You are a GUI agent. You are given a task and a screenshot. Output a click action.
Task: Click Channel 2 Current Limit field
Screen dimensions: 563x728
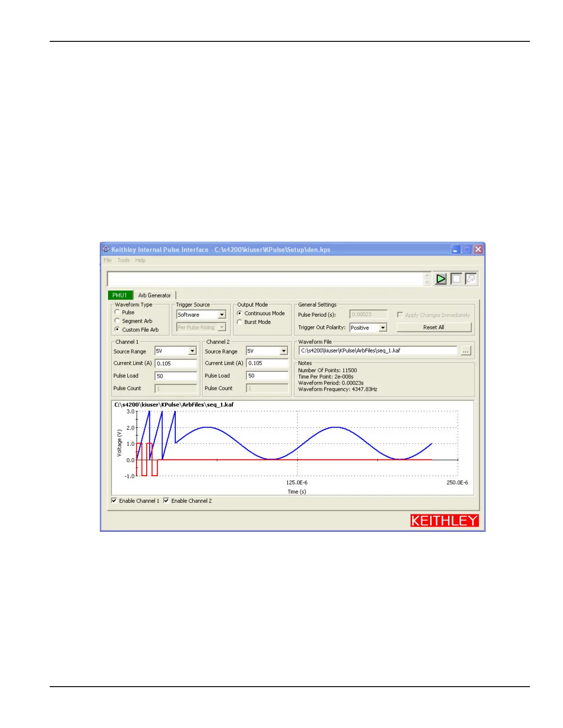pyautogui.click(x=267, y=363)
